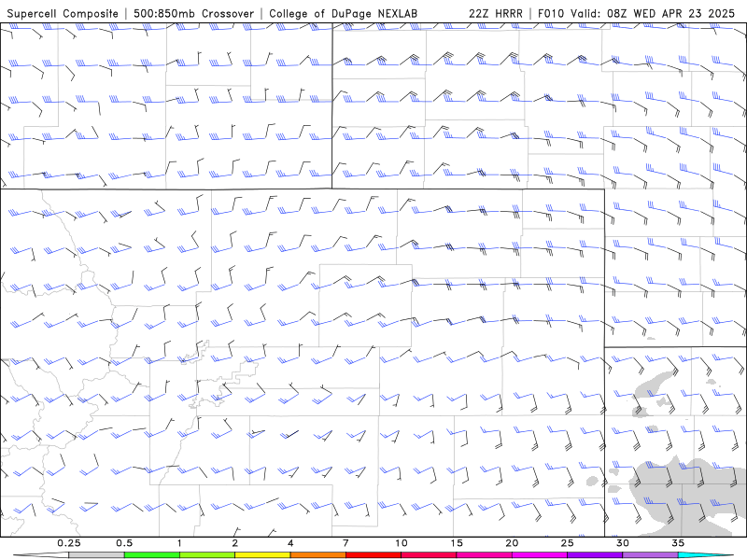Click the 0.25 legend value
747x560 pixels.
(x=69, y=543)
